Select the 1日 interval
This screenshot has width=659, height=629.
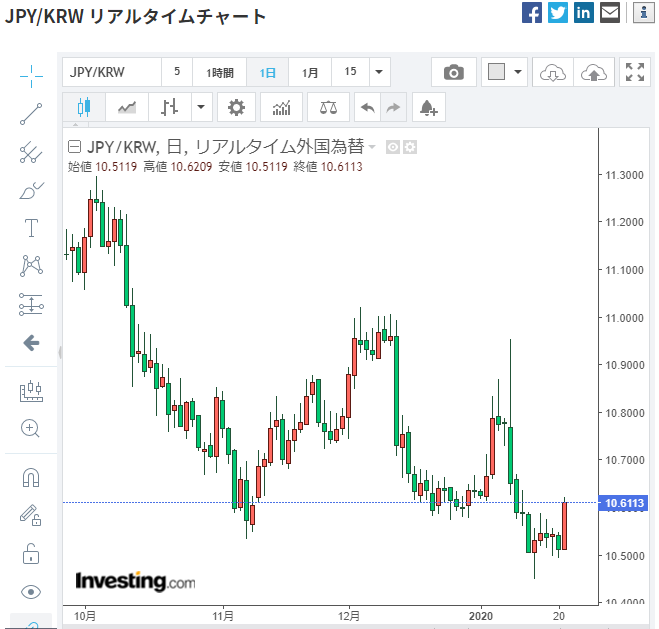click(267, 72)
